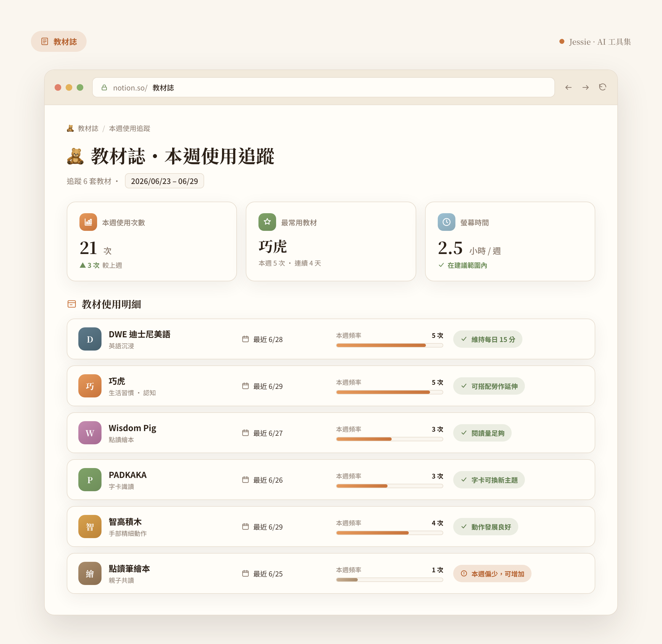Click the clock icon for 螢幕時間
The height and width of the screenshot is (644, 662).
[x=447, y=222]
